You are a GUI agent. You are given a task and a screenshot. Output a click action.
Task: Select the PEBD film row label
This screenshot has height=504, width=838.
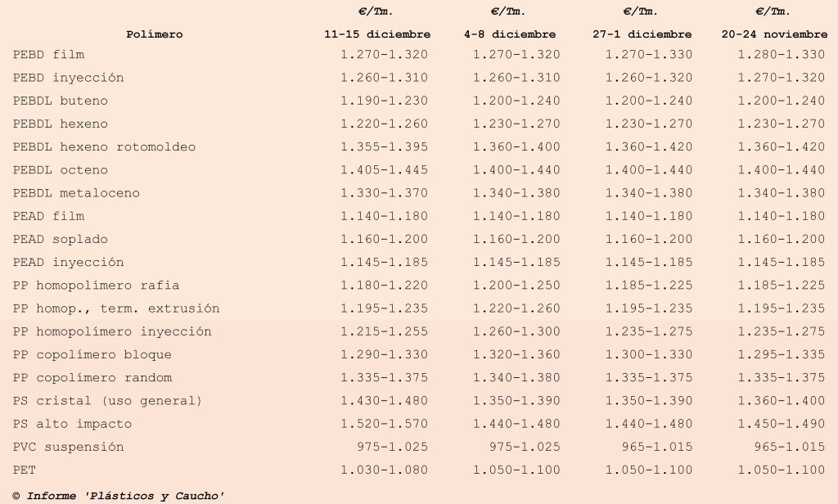click(48, 55)
